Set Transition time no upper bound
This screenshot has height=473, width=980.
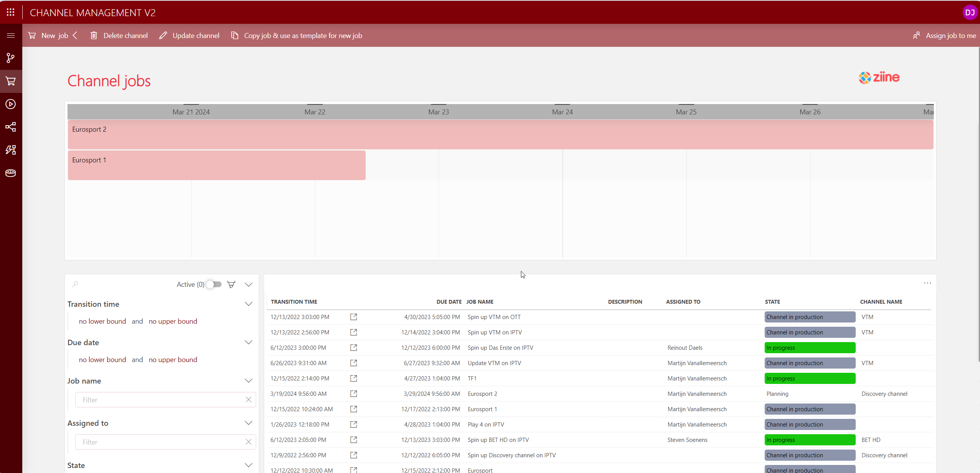tap(173, 321)
